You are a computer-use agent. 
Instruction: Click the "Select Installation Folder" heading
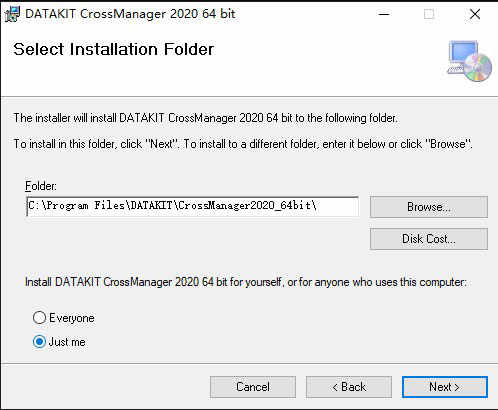click(113, 49)
